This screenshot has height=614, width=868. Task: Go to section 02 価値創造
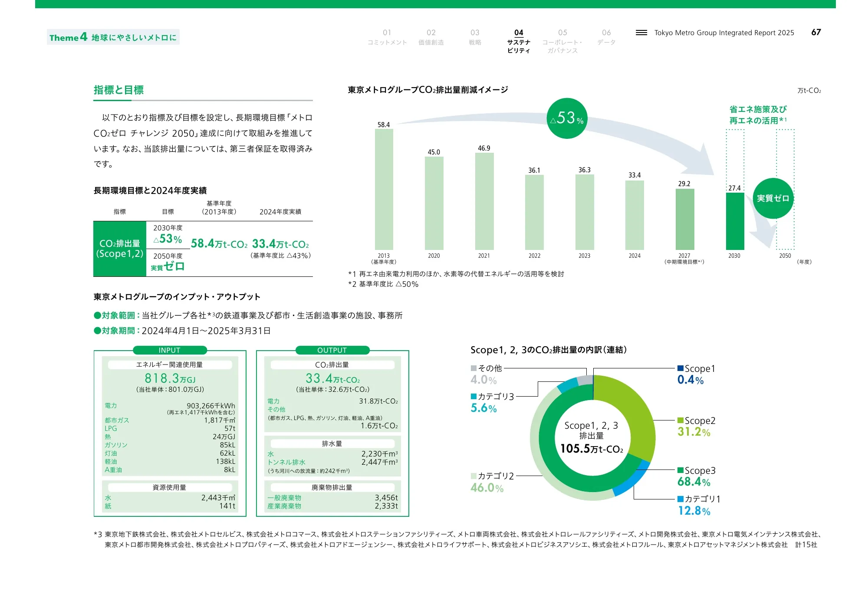[431, 37]
